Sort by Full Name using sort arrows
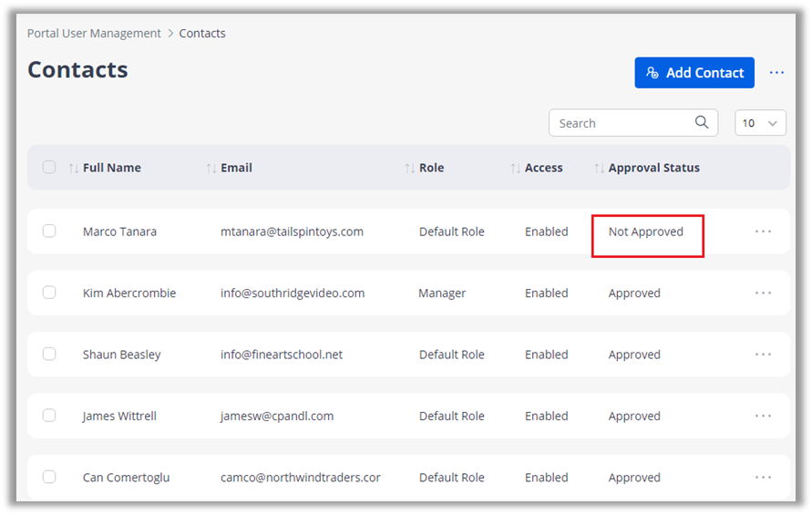The height and width of the screenshot is (515, 812). pyautogui.click(x=74, y=168)
